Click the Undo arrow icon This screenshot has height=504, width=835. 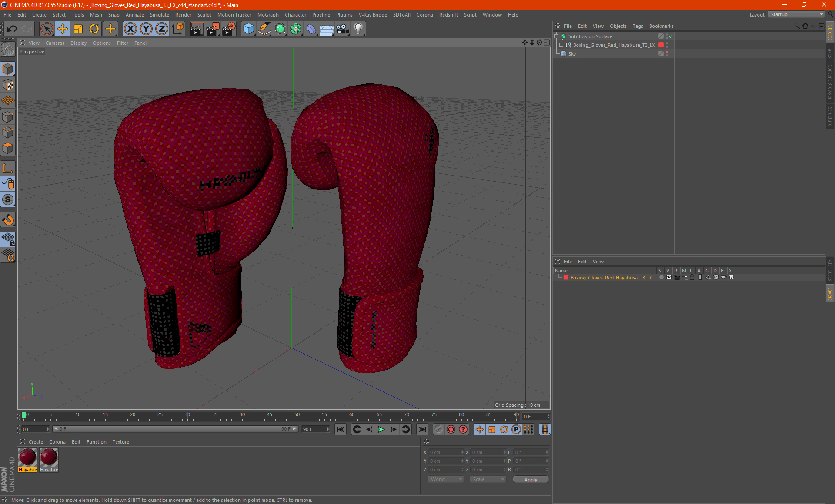[x=12, y=29]
